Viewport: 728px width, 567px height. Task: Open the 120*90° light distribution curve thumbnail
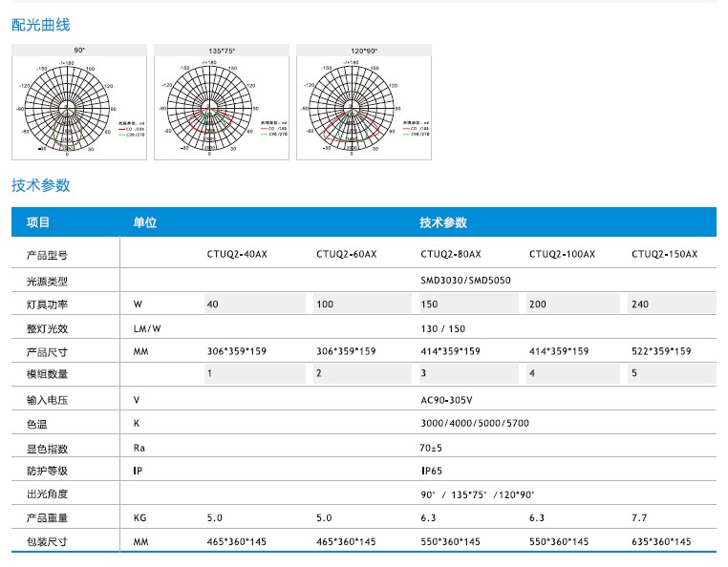coord(364,102)
